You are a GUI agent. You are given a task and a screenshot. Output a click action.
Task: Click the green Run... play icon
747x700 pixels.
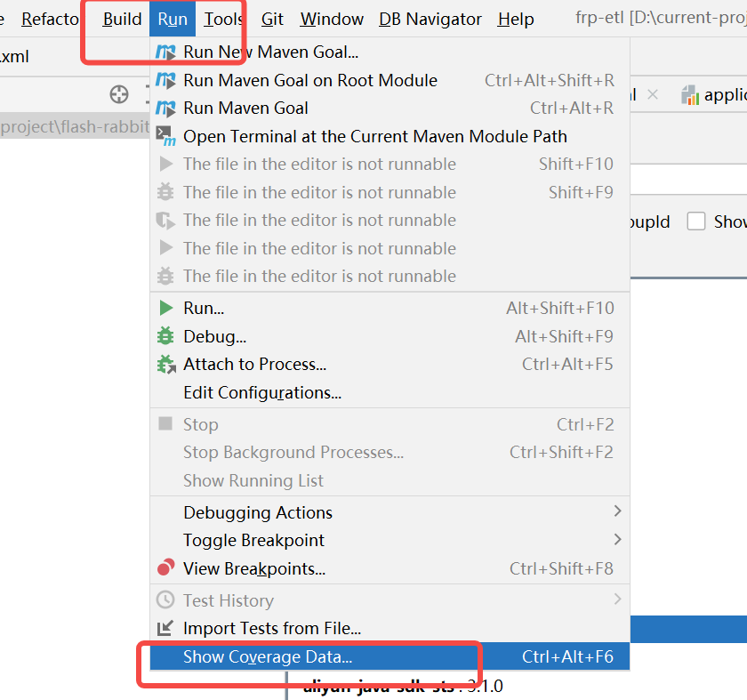[165, 308]
